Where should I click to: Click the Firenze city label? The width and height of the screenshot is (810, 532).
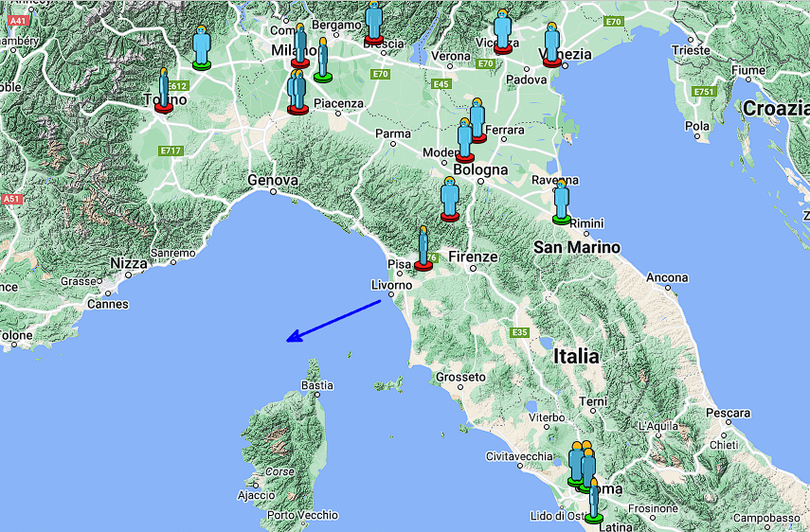pos(473,257)
